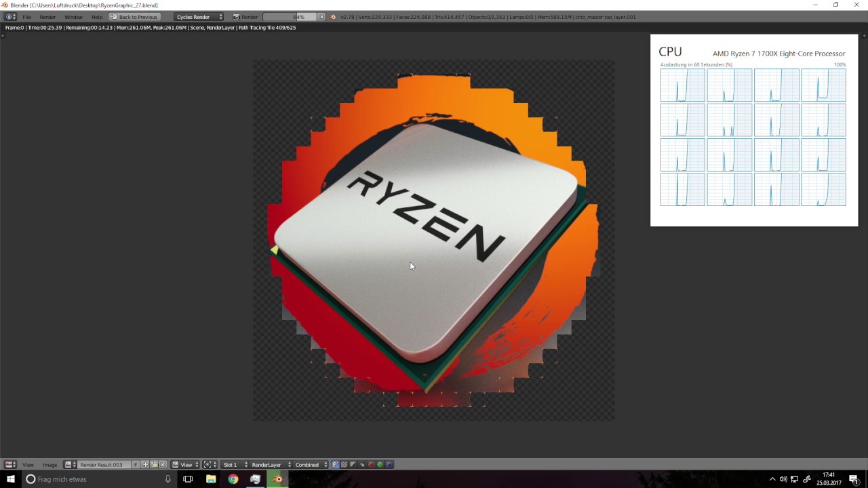The height and width of the screenshot is (488, 868).
Task: Open the pivot point selector dropdown
Action: (210, 465)
